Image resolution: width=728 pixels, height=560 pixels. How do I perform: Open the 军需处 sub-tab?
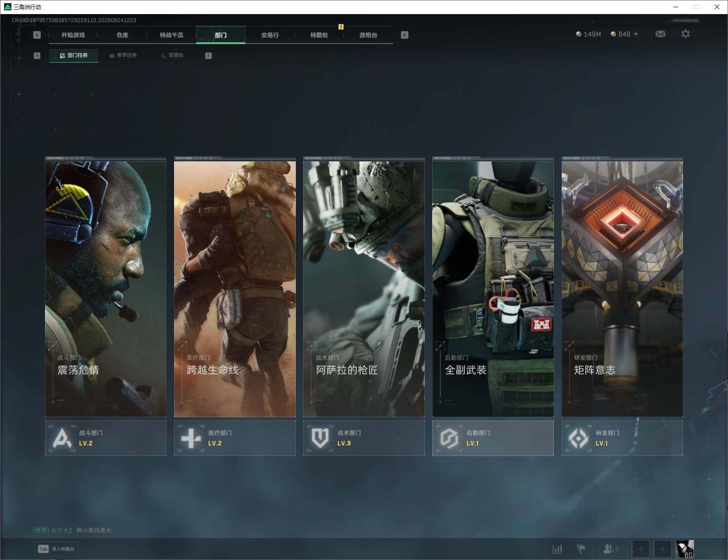(x=172, y=55)
